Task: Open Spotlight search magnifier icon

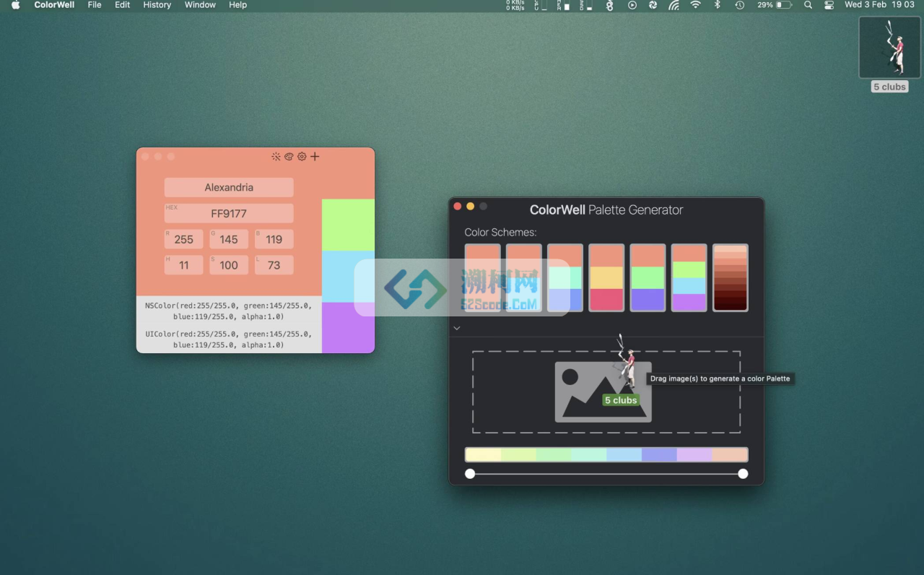Action: 808,5
